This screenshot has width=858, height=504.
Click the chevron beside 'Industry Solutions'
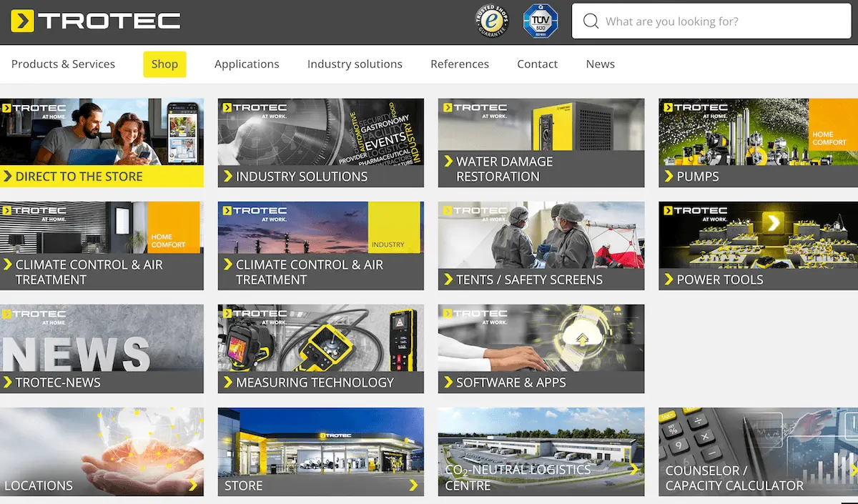tap(228, 177)
